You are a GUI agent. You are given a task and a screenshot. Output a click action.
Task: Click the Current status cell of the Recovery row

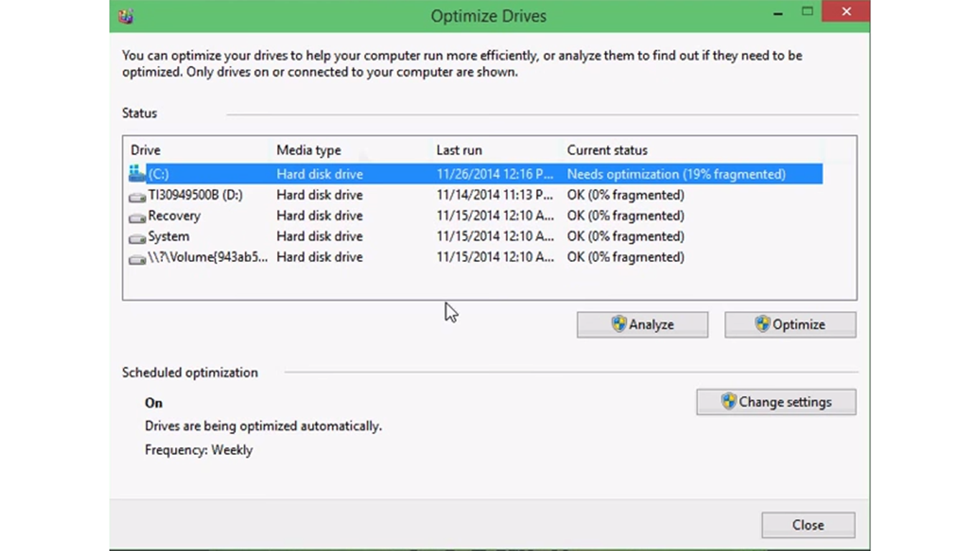tap(626, 215)
